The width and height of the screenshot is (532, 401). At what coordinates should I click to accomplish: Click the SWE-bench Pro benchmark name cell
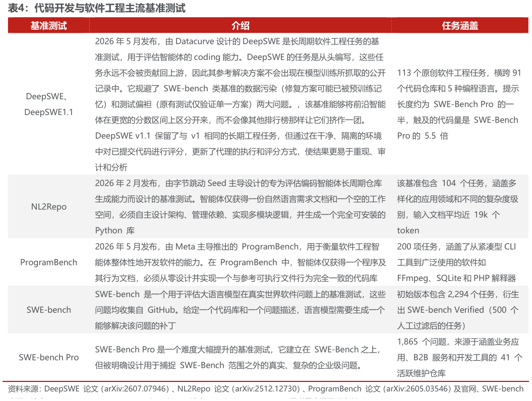48,357
